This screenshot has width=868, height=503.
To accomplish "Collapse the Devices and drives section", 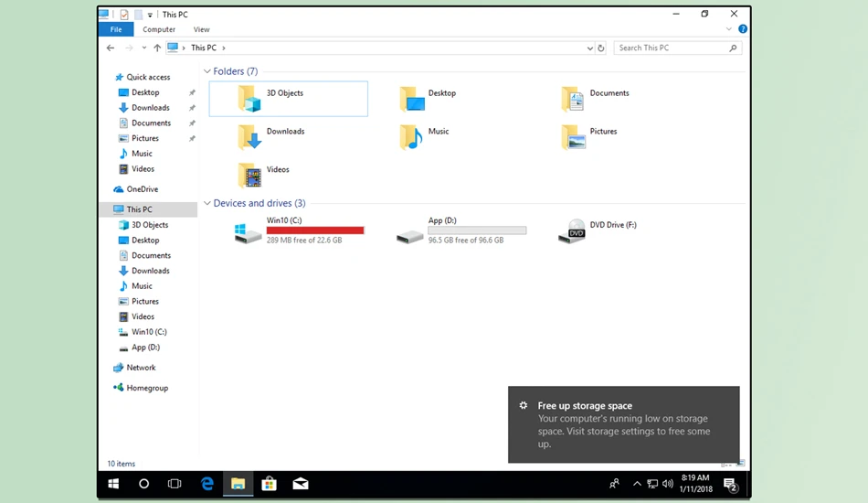I will pos(207,203).
